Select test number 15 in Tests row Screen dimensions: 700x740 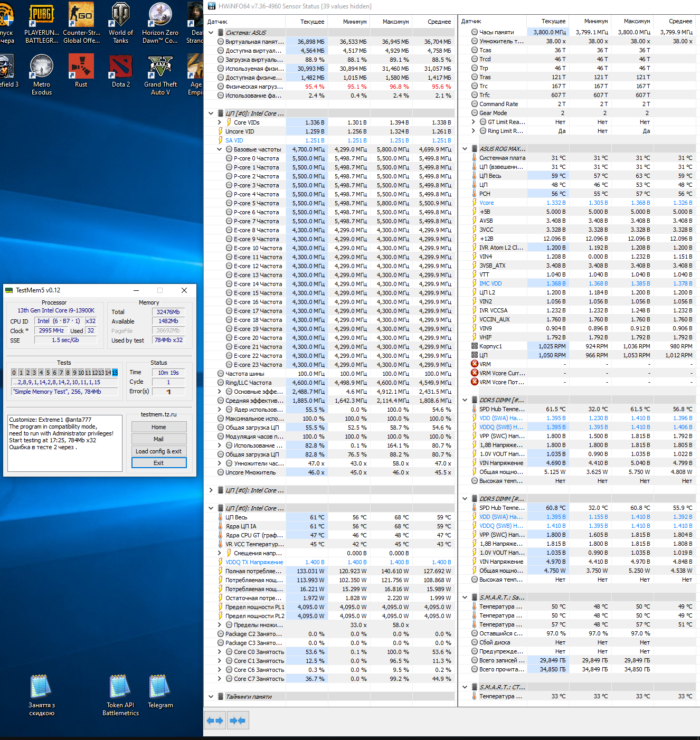(115, 373)
